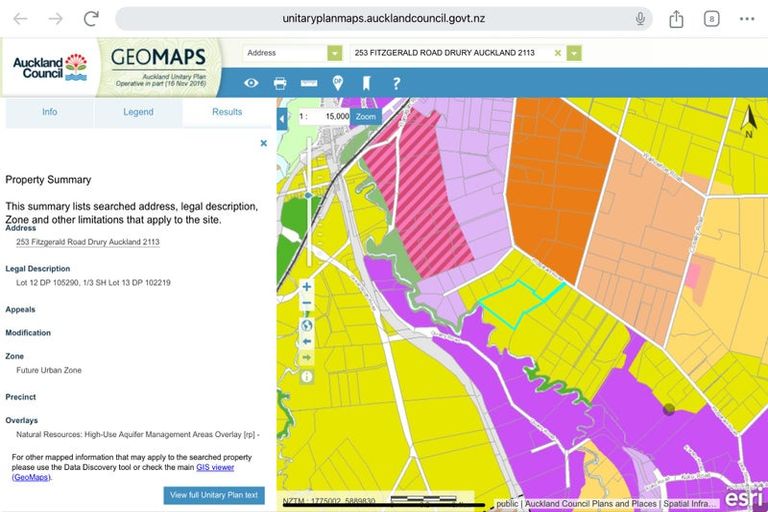This screenshot has width=768, height=512.
Task: Switch to the Legend tab
Action: pyautogui.click(x=138, y=112)
